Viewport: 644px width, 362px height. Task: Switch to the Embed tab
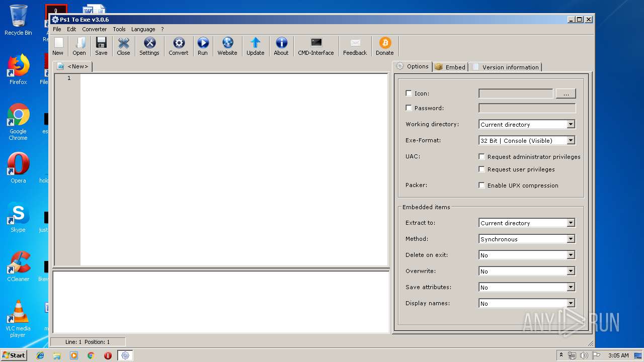coord(450,67)
